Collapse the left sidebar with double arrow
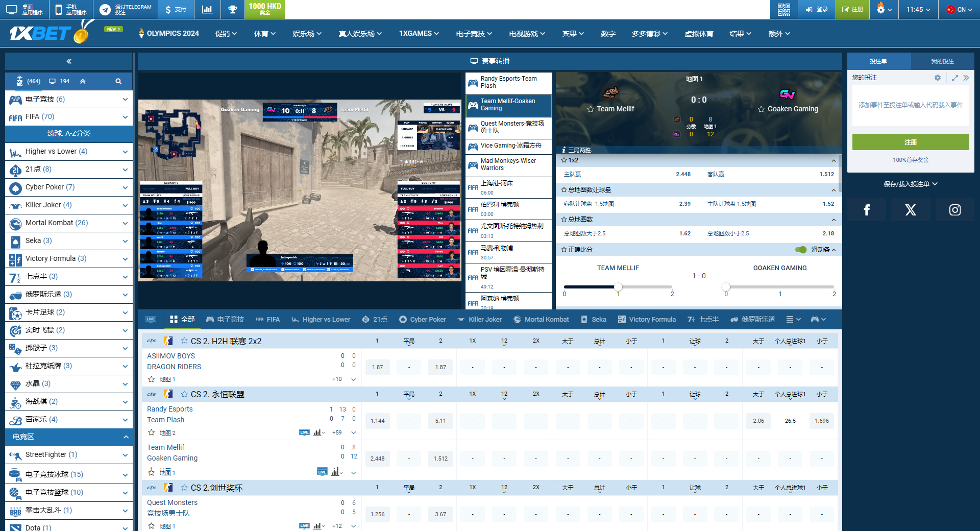 coord(69,61)
